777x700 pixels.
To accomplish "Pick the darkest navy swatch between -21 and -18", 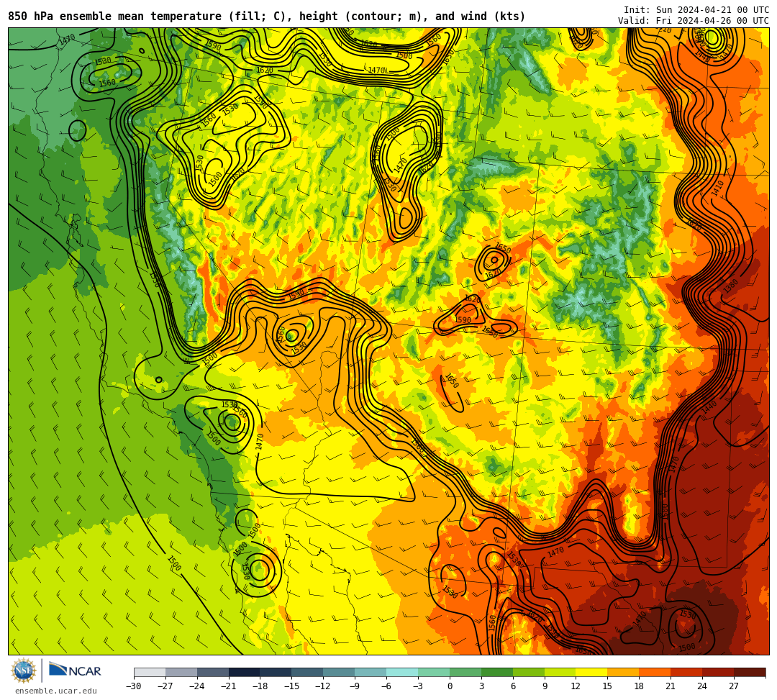I will (245, 672).
